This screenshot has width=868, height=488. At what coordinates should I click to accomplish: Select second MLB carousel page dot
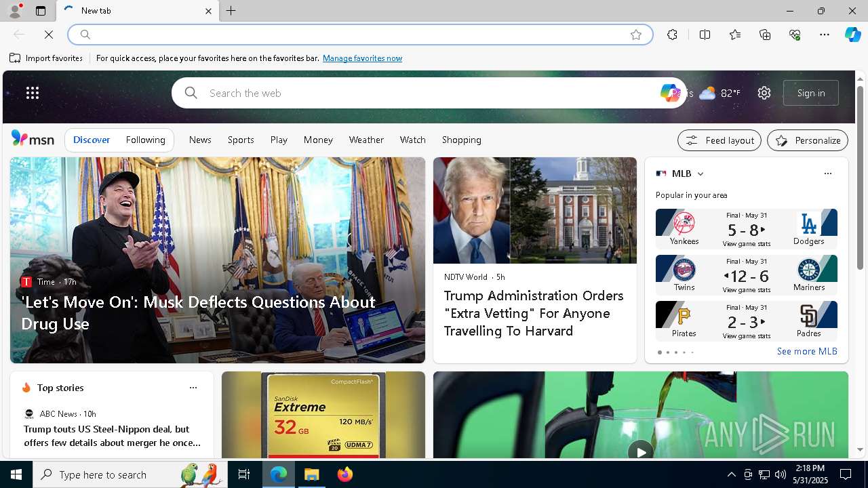click(668, 352)
